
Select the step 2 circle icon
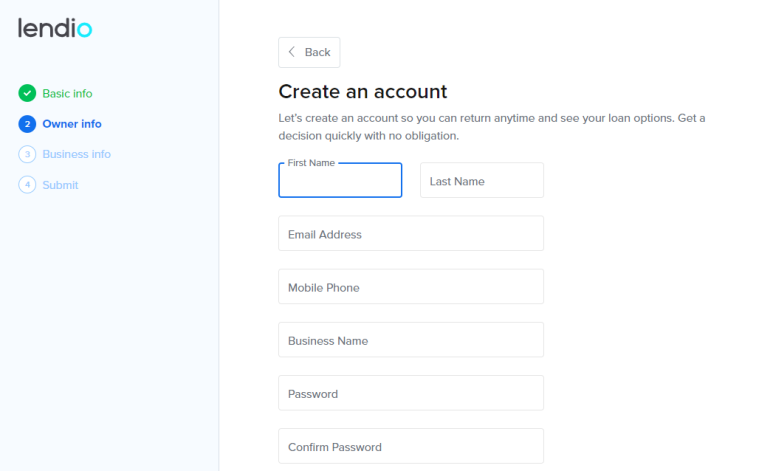(x=27, y=124)
